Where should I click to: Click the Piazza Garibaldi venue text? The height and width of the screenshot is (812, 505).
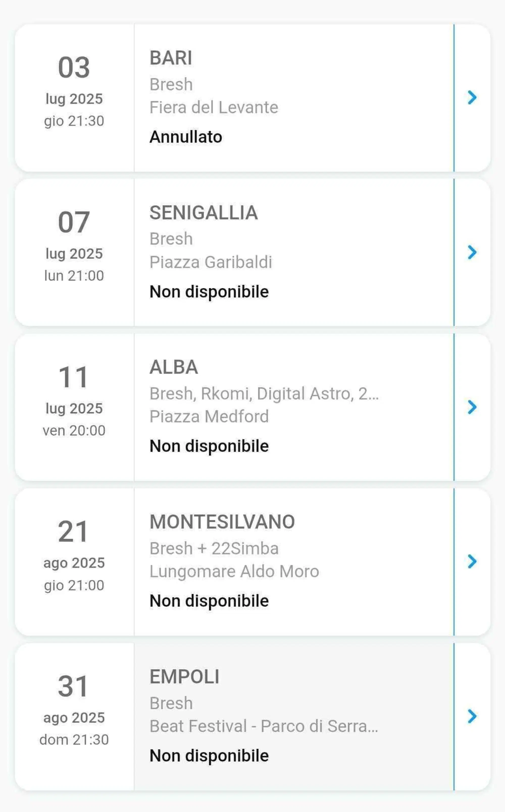(211, 262)
